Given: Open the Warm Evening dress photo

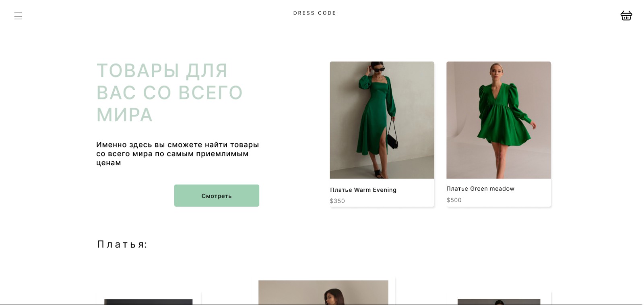Looking at the screenshot, I should (x=382, y=120).
